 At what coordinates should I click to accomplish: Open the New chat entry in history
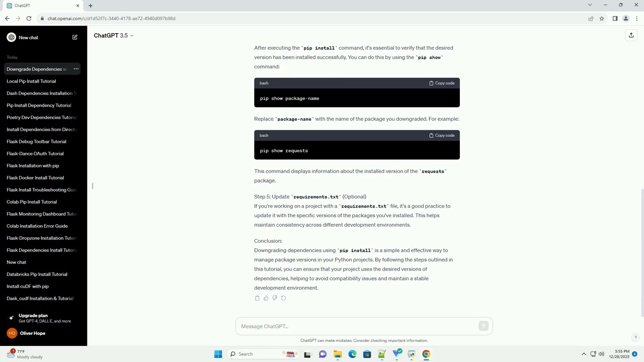tap(43, 262)
